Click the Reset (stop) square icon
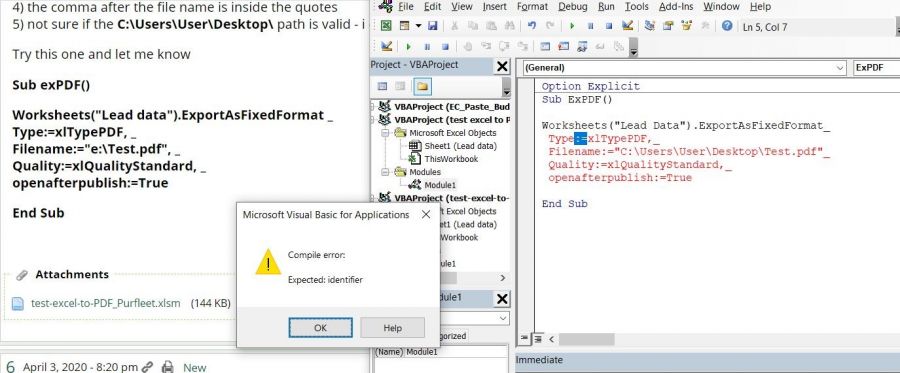900x373 pixels. tap(609, 26)
